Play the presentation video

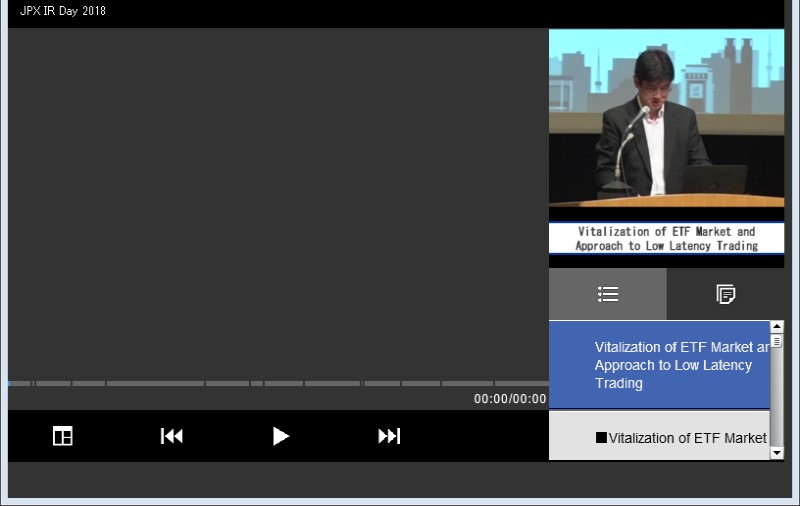pyautogui.click(x=280, y=436)
